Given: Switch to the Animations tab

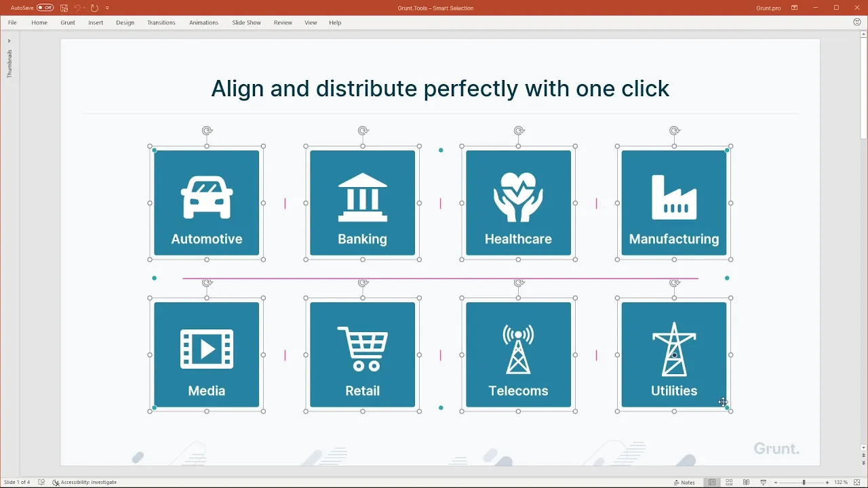Looking at the screenshot, I should [203, 22].
